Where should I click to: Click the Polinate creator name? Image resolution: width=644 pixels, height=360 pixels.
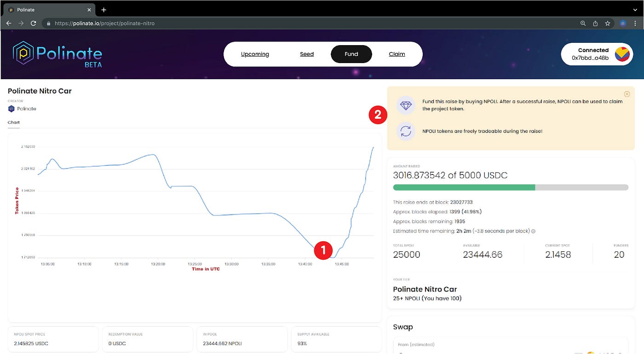tap(27, 109)
